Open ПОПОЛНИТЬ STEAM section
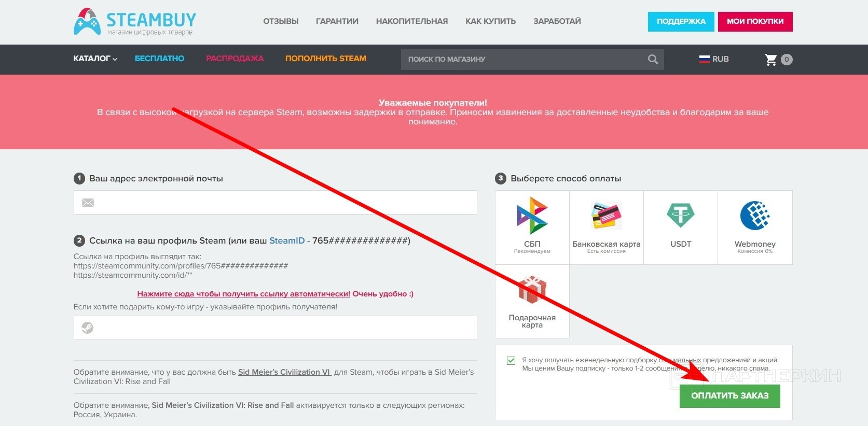This screenshot has height=426, width=868. [326, 59]
